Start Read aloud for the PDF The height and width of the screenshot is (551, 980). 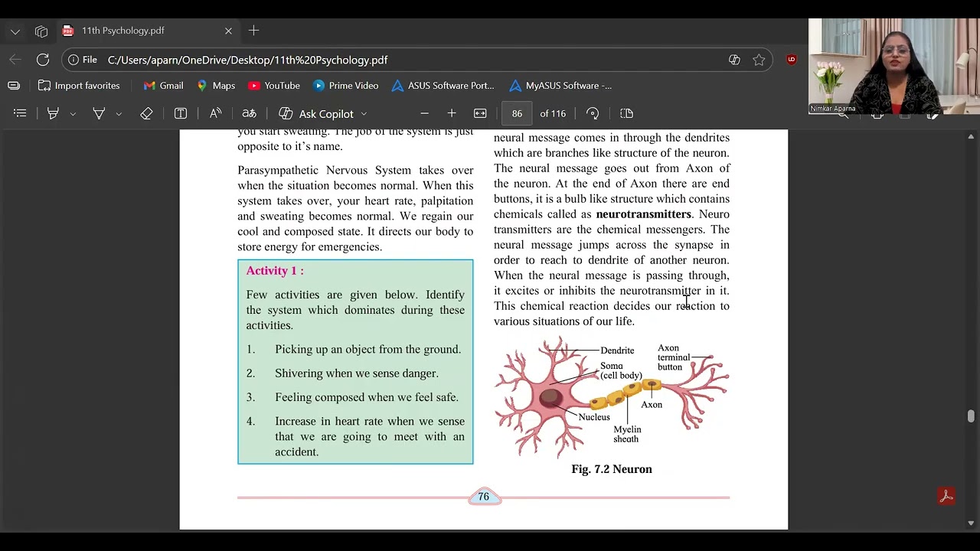tap(215, 113)
